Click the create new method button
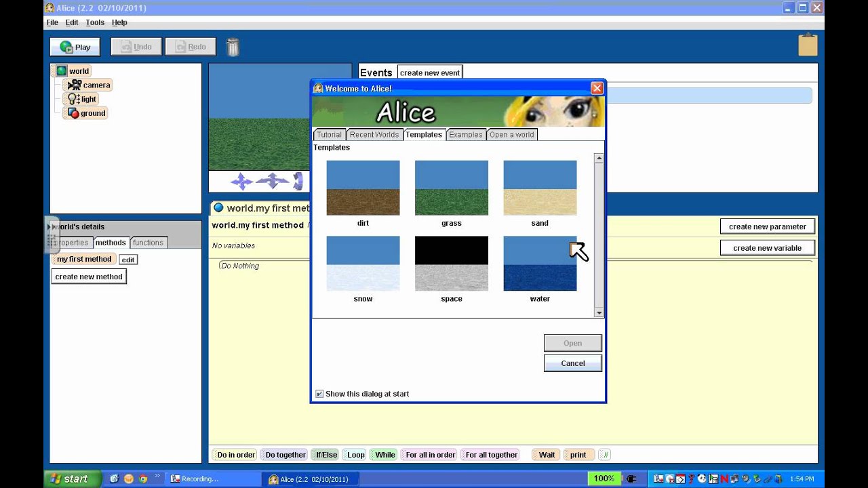 pyautogui.click(x=89, y=277)
